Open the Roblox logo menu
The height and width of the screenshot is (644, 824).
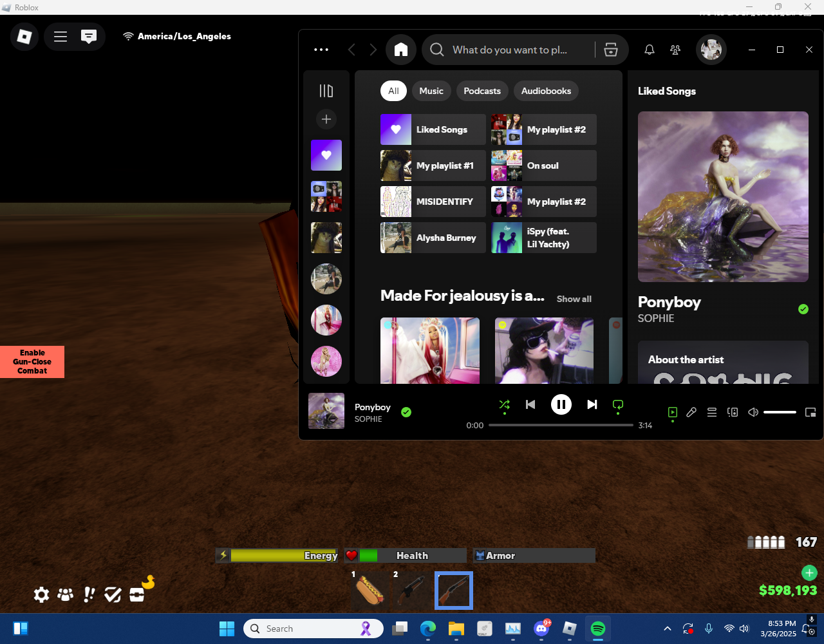(24, 37)
